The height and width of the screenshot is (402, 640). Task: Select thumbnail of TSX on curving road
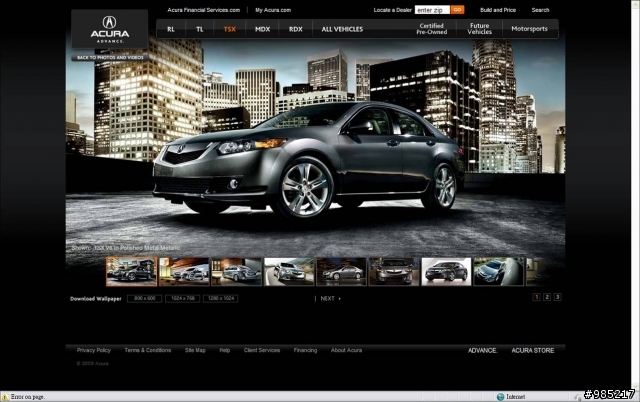[289, 271]
